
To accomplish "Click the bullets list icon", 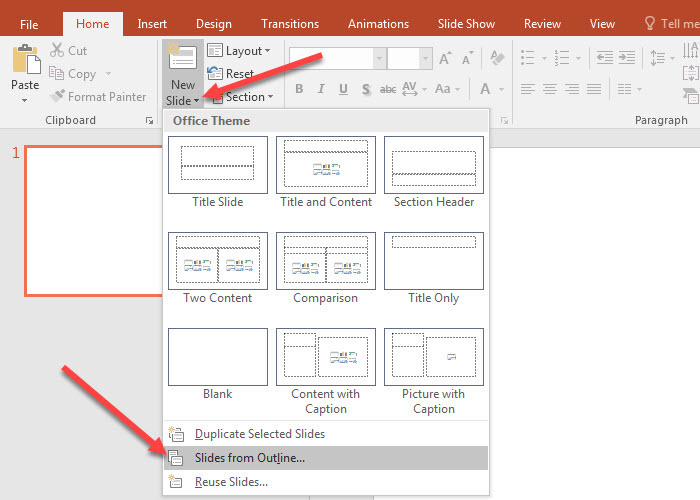I will pyautogui.click(x=528, y=58).
